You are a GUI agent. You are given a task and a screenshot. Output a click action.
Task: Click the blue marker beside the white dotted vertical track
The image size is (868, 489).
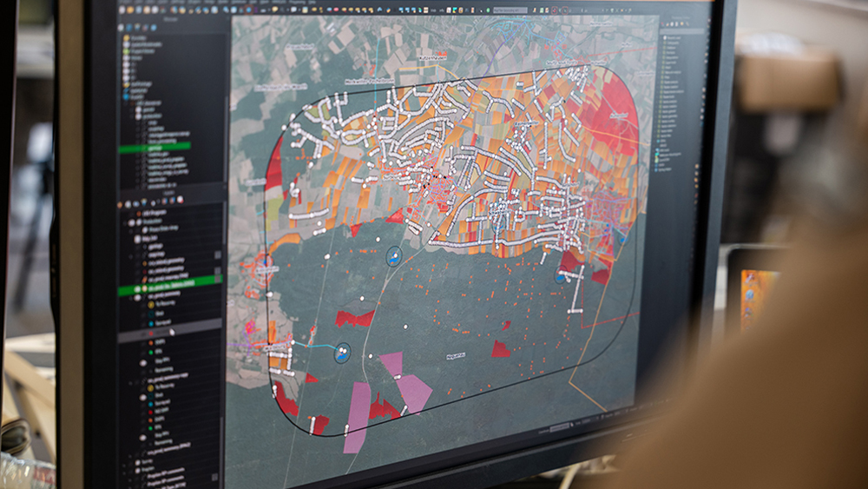[562, 274]
